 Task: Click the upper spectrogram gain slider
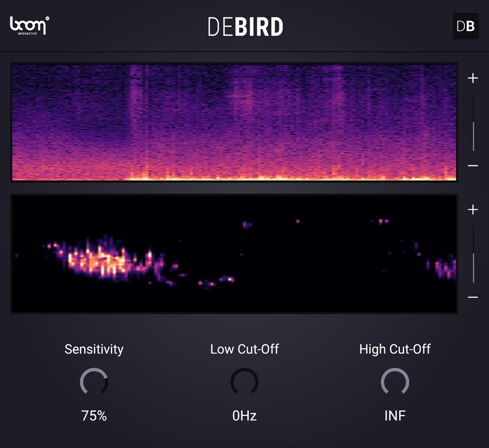(474, 122)
